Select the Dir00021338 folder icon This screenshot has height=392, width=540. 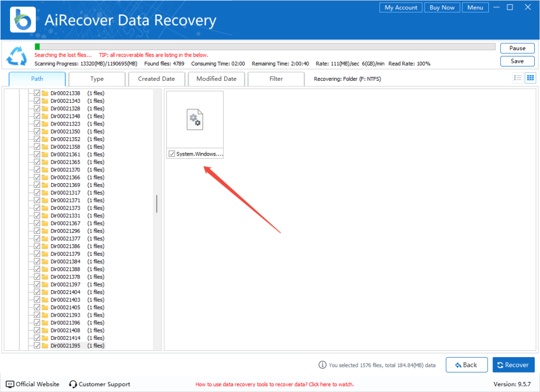coord(45,93)
